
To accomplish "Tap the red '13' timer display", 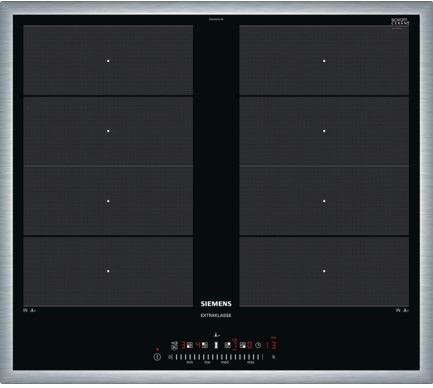I will (x=271, y=345).
